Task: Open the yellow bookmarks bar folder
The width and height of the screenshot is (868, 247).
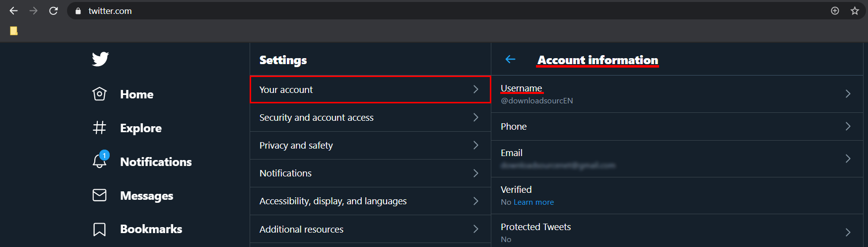Action: (x=14, y=31)
